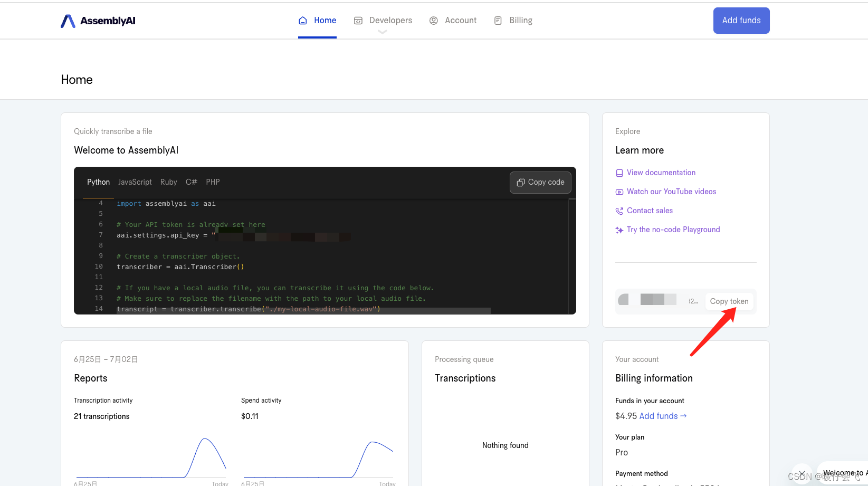Click the Playground sparkle icon

click(619, 230)
